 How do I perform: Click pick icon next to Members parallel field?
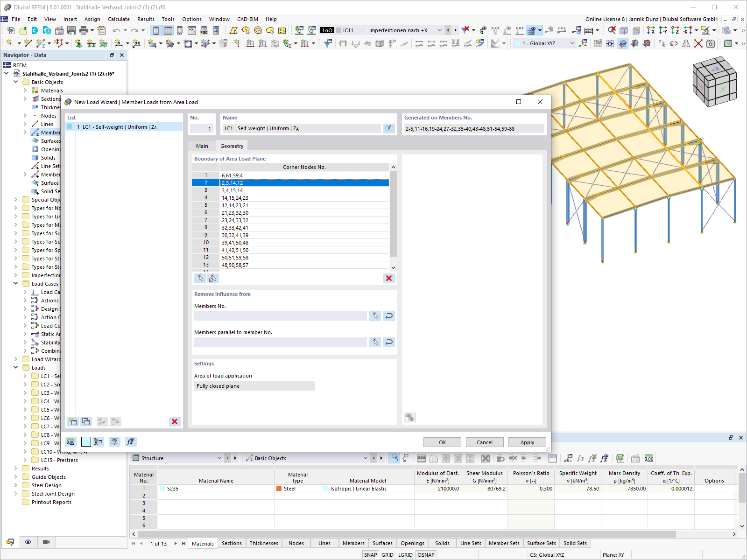pos(375,342)
